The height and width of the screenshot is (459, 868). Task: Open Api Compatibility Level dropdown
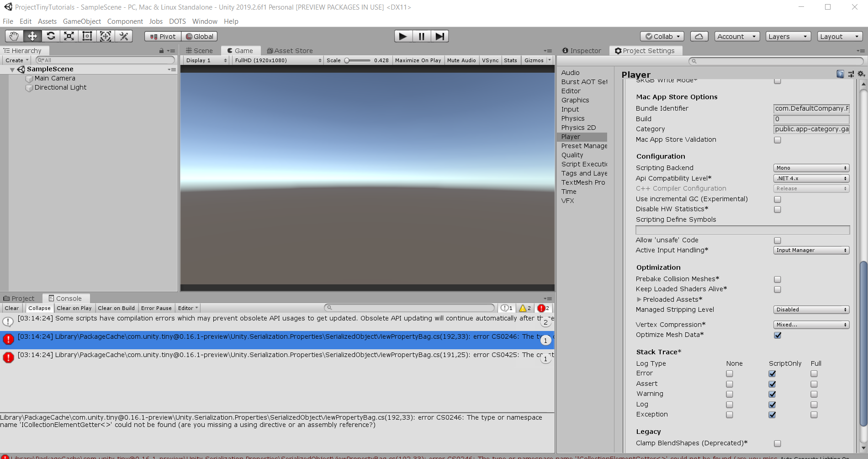(811, 178)
